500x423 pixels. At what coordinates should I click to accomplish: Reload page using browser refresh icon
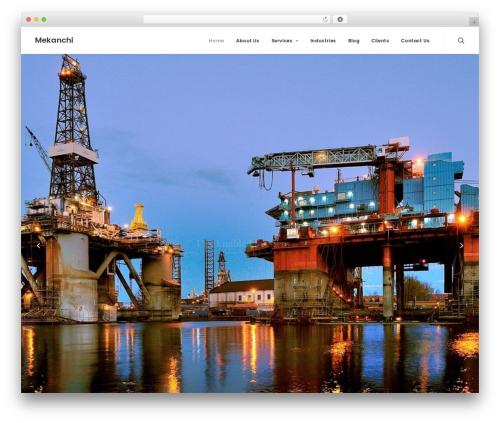(x=325, y=20)
